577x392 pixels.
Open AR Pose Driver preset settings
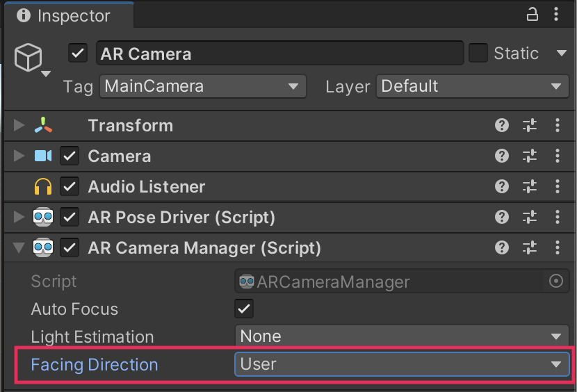pos(530,218)
